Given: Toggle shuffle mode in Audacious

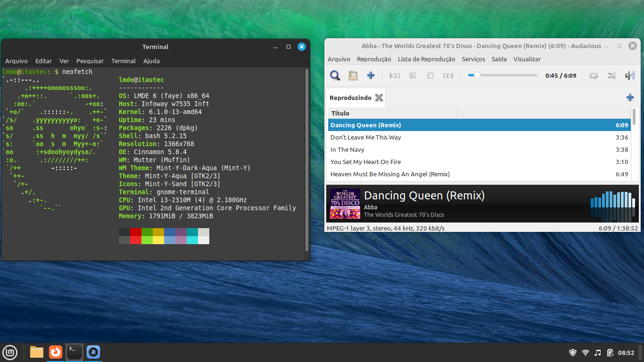Looking at the screenshot, I should coord(612,75).
